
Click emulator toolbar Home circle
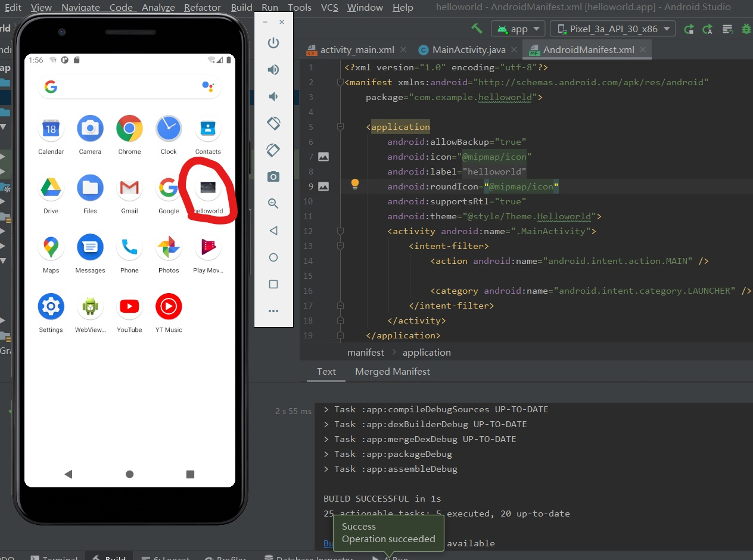(273, 257)
